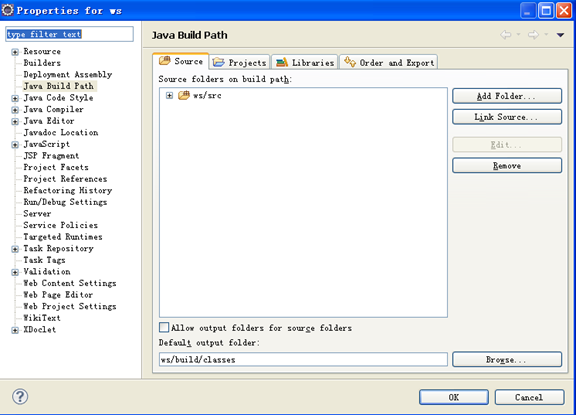Click the Link Source button
Image resolution: width=576 pixels, height=415 pixels.
(507, 117)
